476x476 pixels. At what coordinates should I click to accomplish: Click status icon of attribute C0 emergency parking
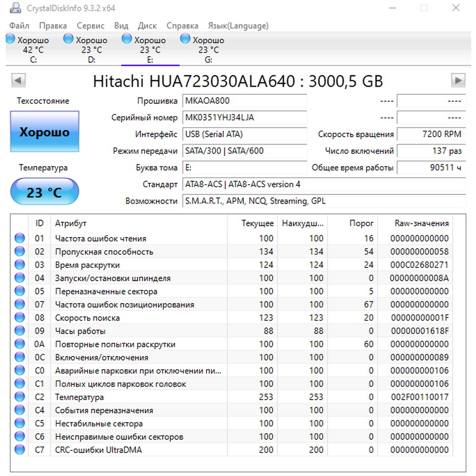coord(20,370)
